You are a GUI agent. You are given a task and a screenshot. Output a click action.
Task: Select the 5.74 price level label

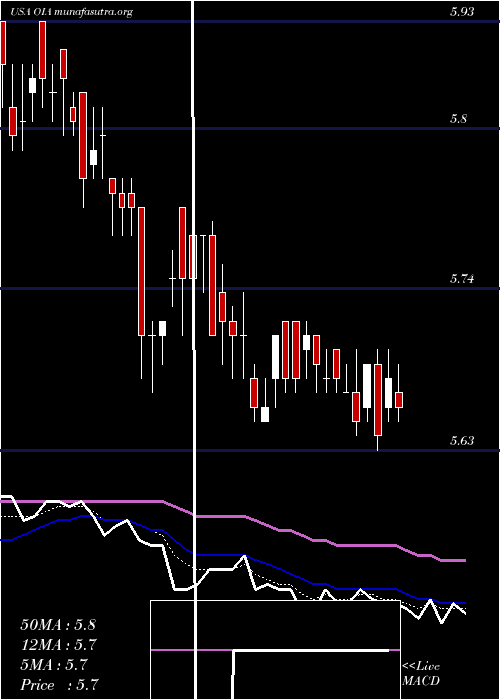(x=462, y=279)
